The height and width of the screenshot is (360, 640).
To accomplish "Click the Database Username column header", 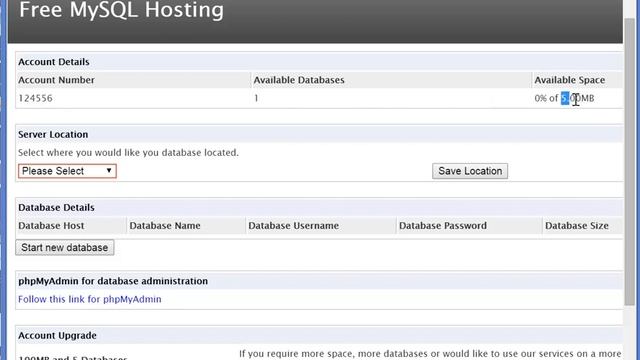I will coord(293,226).
